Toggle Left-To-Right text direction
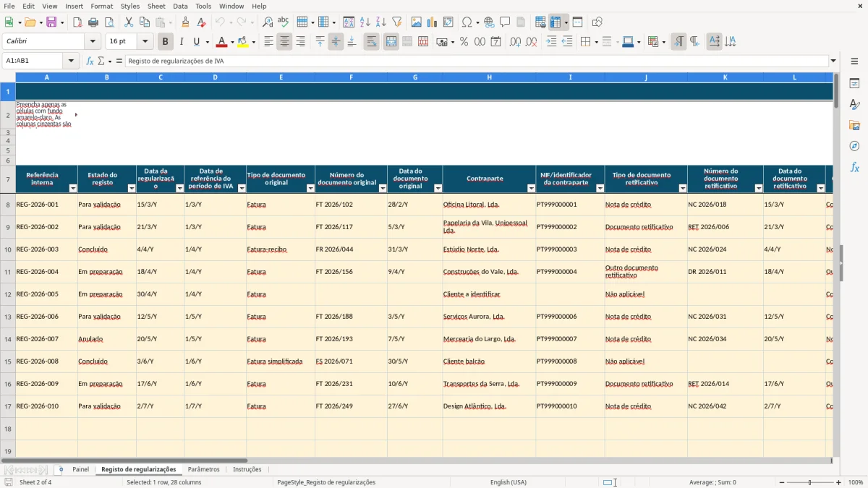Image resolution: width=868 pixels, height=488 pixels. (x=678, y=42)
